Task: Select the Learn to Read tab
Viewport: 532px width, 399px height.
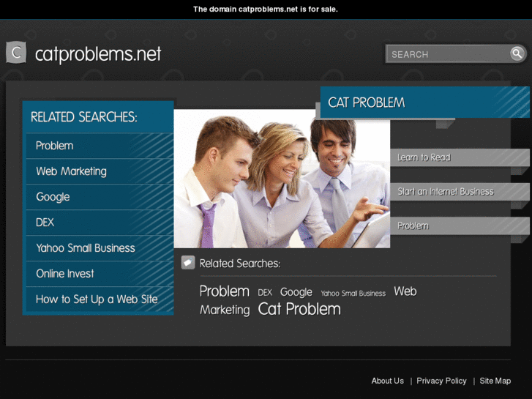Action: point(460,157)
